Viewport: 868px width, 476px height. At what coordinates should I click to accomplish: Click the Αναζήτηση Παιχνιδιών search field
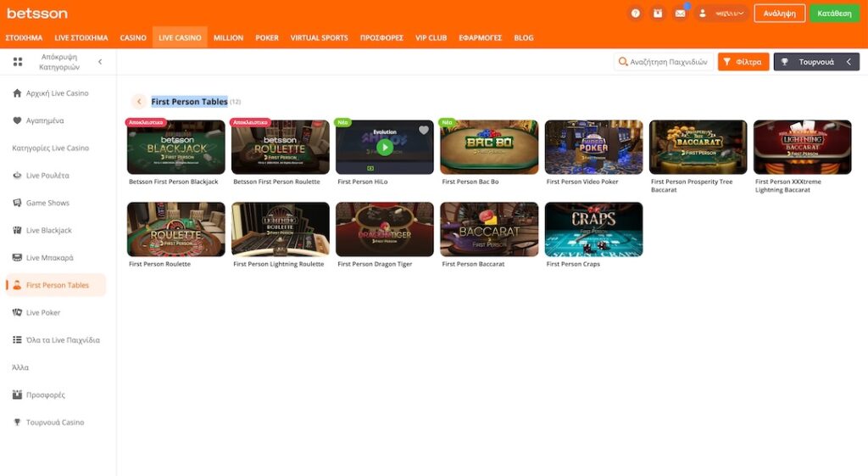662,62
